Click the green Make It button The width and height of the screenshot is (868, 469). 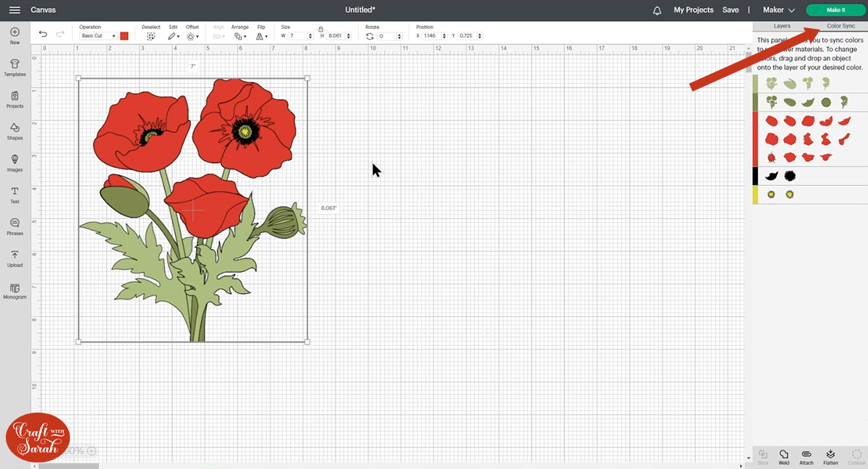coord(835,10)
